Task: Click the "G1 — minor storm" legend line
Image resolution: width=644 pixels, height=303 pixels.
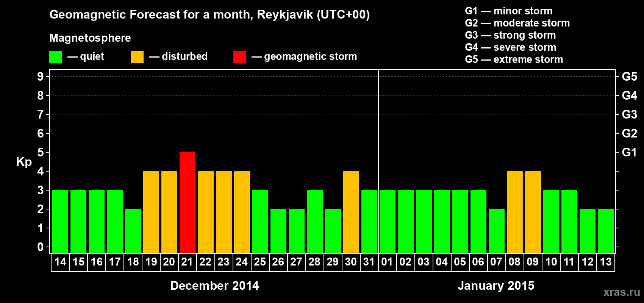Action: tap(509, 11)
